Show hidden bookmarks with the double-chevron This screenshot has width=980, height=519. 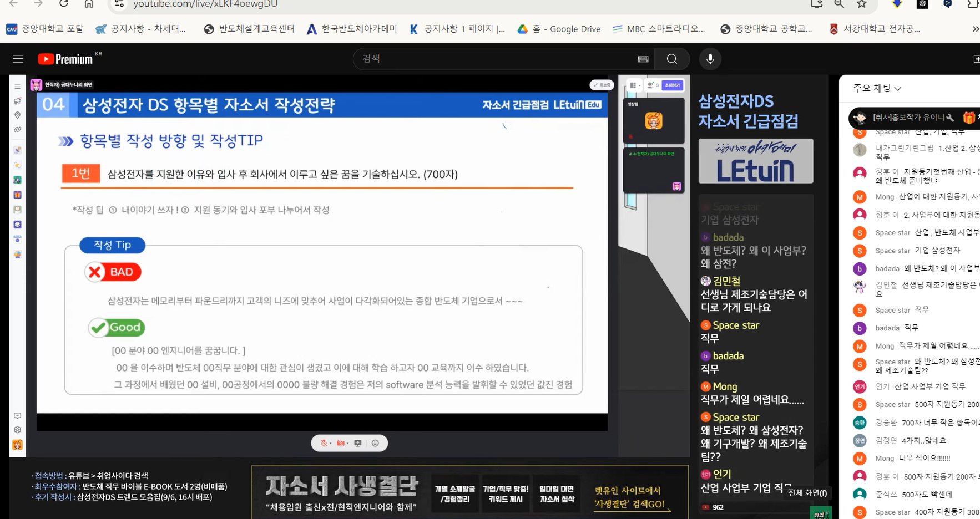click(975, 29)
